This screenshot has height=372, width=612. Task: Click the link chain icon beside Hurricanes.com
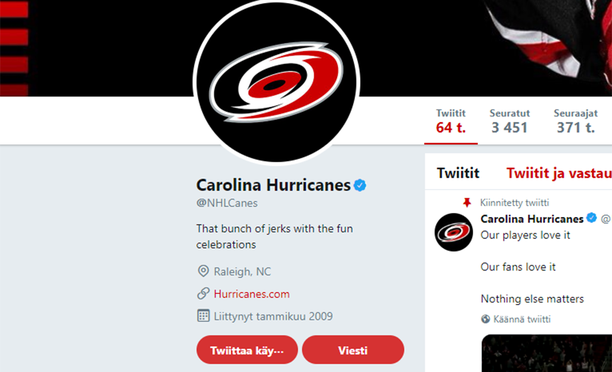click(x=203, y=294)
